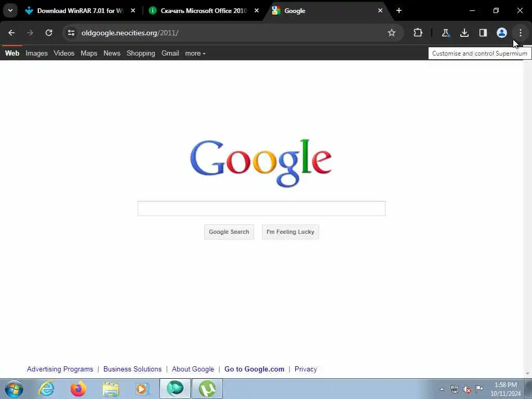Click the scrollbar down arrow on page
The height and width of the screenshot is (399, 532).
click(528, 374)
